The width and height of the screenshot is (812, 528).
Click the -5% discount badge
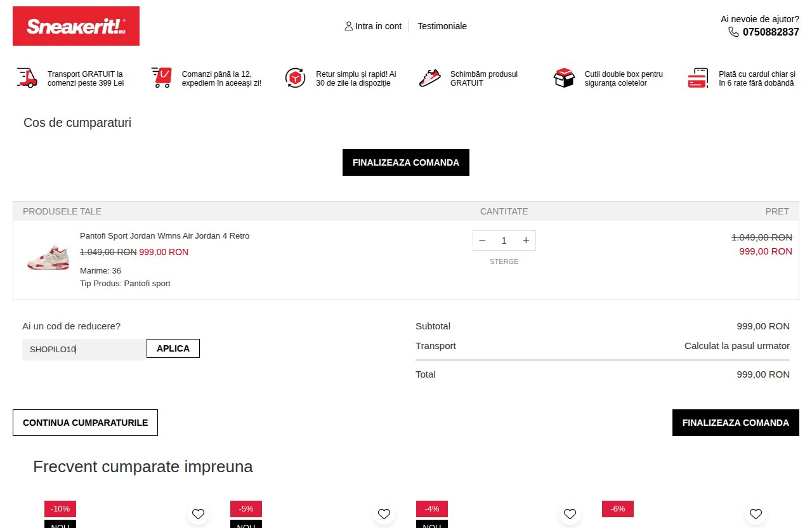pos(246,509)
